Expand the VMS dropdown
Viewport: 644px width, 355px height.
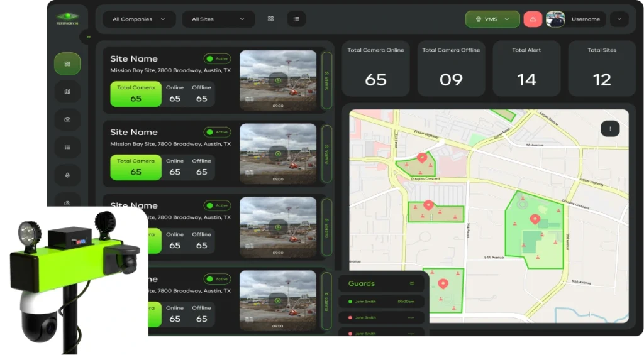[x=492, y=19]
